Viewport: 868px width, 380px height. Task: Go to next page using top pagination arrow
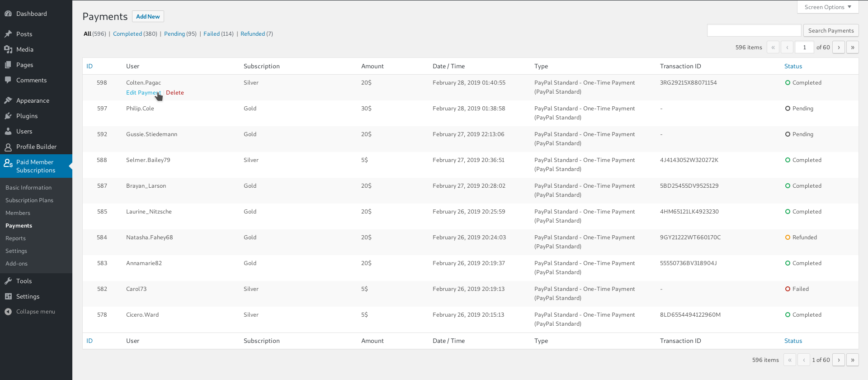tap(839, 47)
